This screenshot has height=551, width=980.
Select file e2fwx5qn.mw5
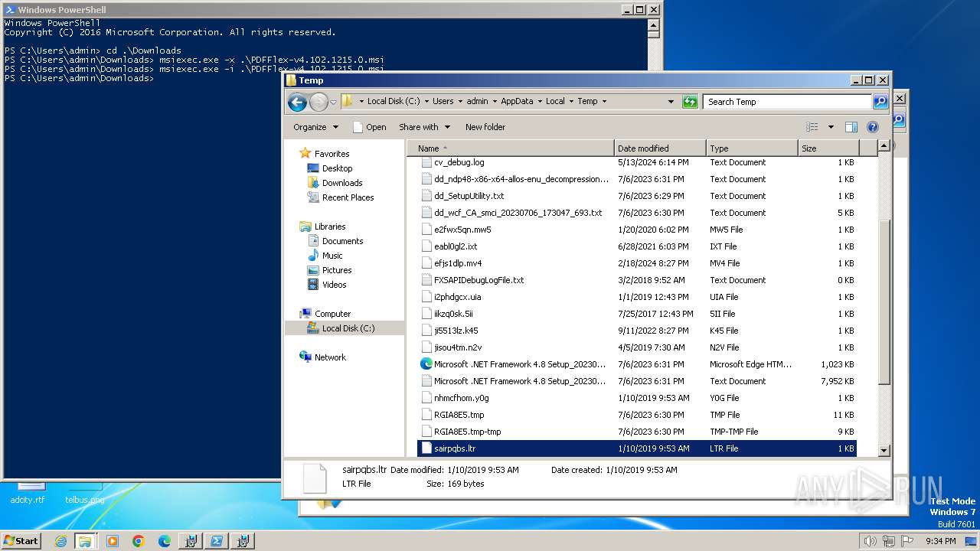462,230
